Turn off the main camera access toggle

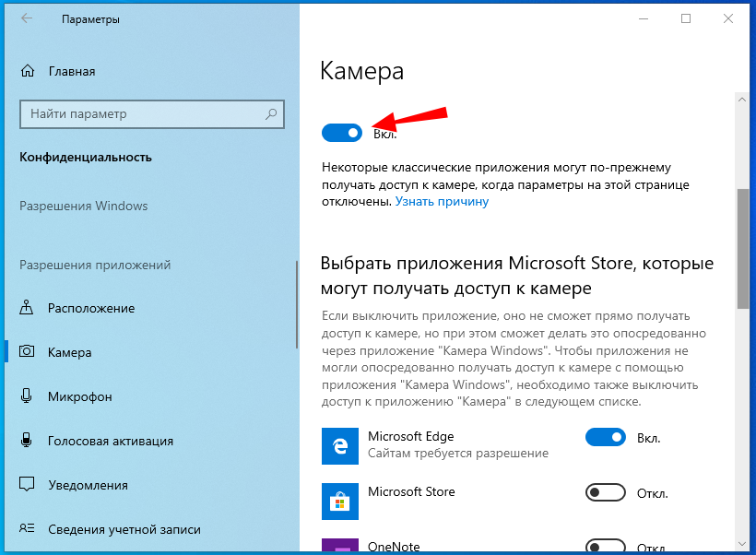(x=342, y=134)
